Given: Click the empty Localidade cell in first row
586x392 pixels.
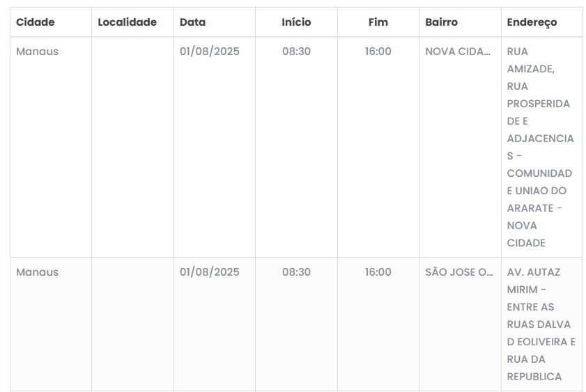Looking at the screenshot, I should [x=132, y=146].
